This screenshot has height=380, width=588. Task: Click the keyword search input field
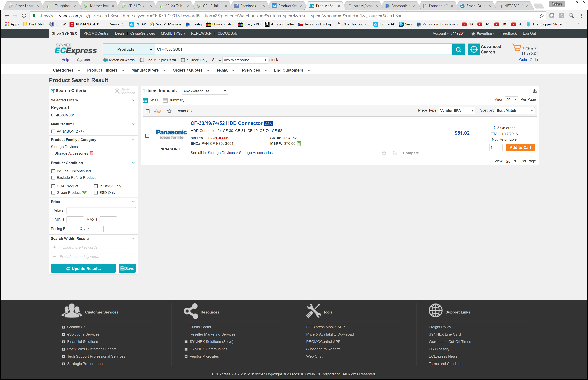[303, 49]
